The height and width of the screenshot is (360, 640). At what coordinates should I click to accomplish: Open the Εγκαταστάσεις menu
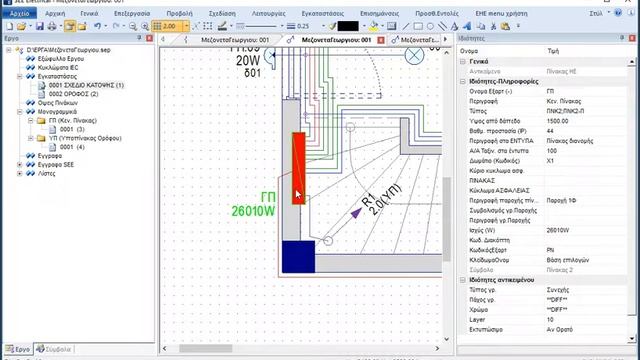[x=322, y=13]
